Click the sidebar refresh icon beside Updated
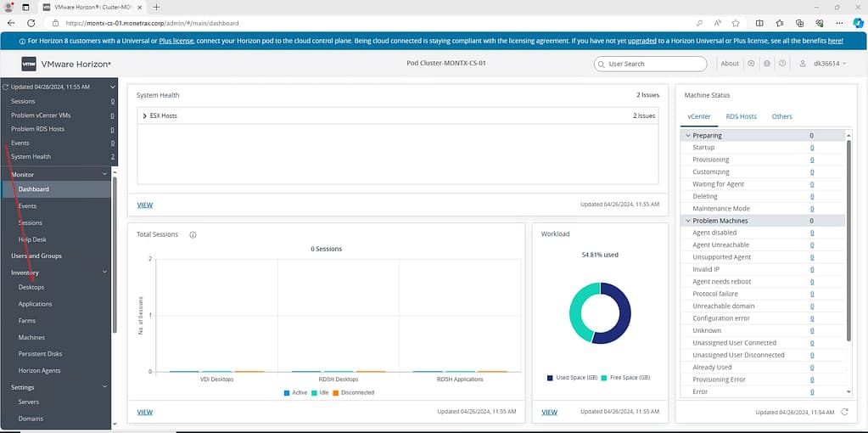The image size is (868, 433). (6, 87)
